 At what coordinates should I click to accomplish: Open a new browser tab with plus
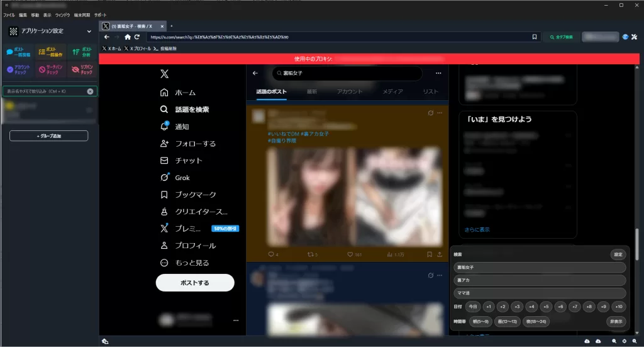point(171,26)
